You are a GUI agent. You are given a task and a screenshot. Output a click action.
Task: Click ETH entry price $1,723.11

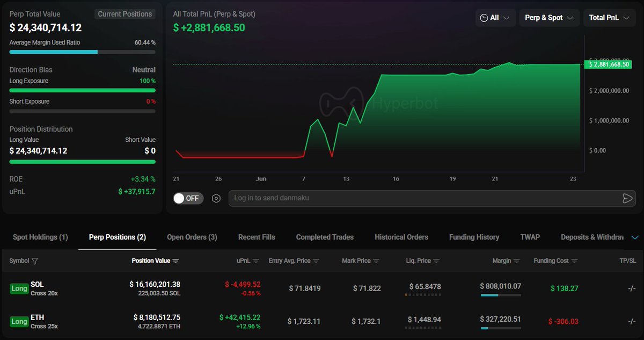click(x=304, y=321)
